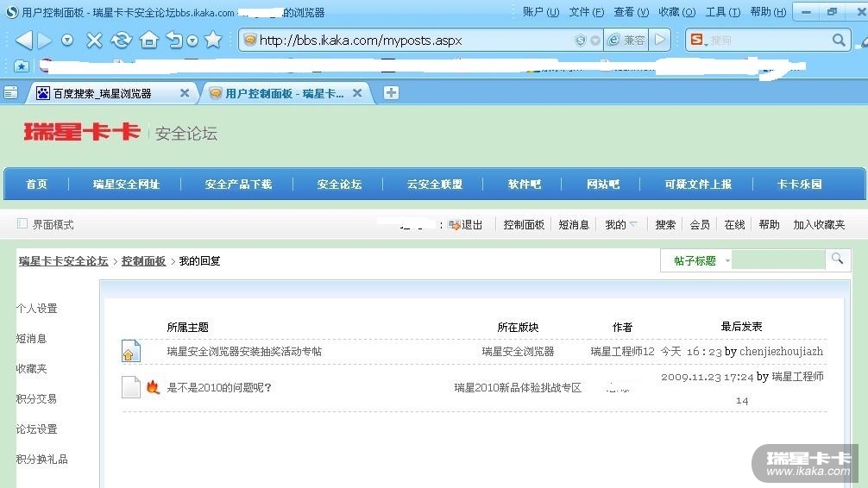The height and width of the screenshot is (488, 868).
Task: Open the 帮助 menu
Action: (768, 11)
